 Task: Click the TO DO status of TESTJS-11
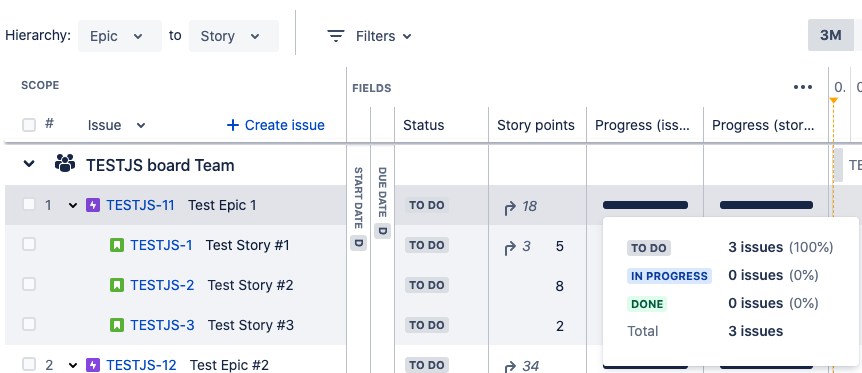(427, 205)
